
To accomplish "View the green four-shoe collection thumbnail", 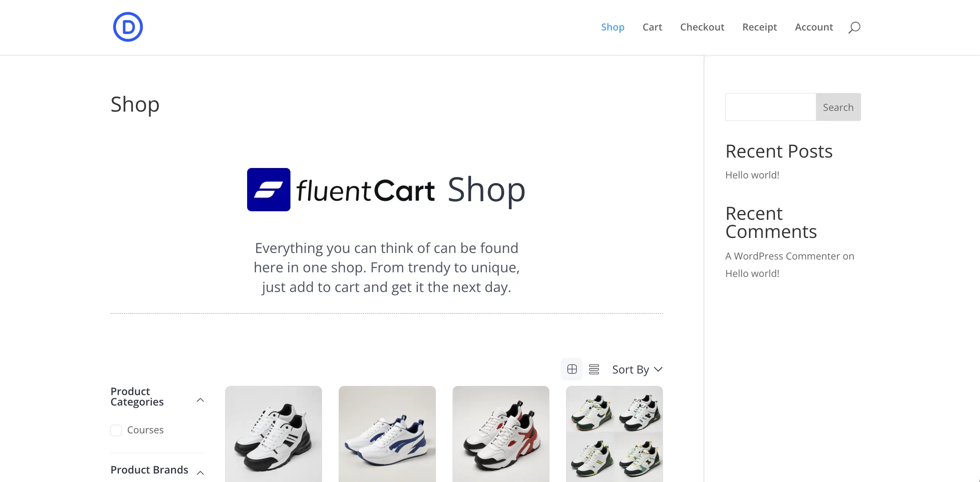I will coord(614,434).
